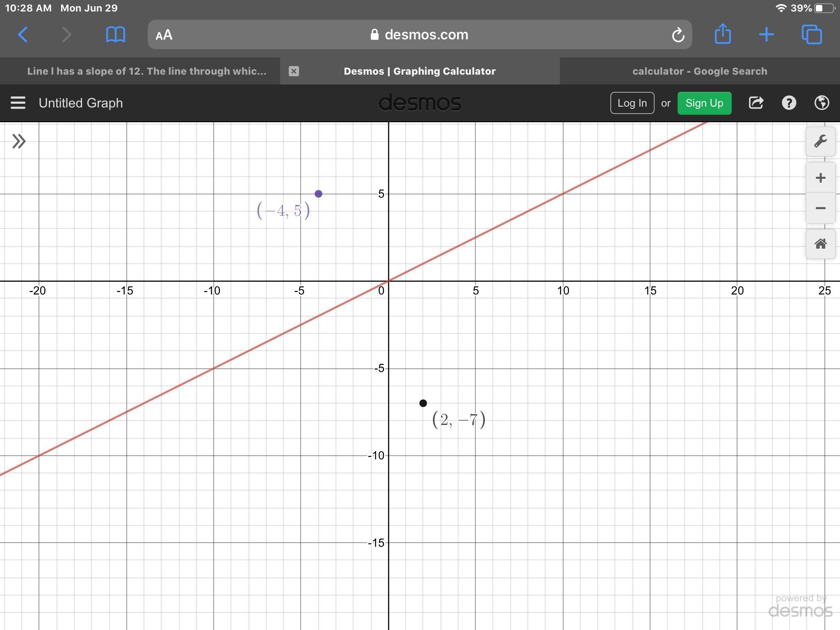840x630 pixels.
Task: Open the graph settings wrench
Action: point(820,142)
